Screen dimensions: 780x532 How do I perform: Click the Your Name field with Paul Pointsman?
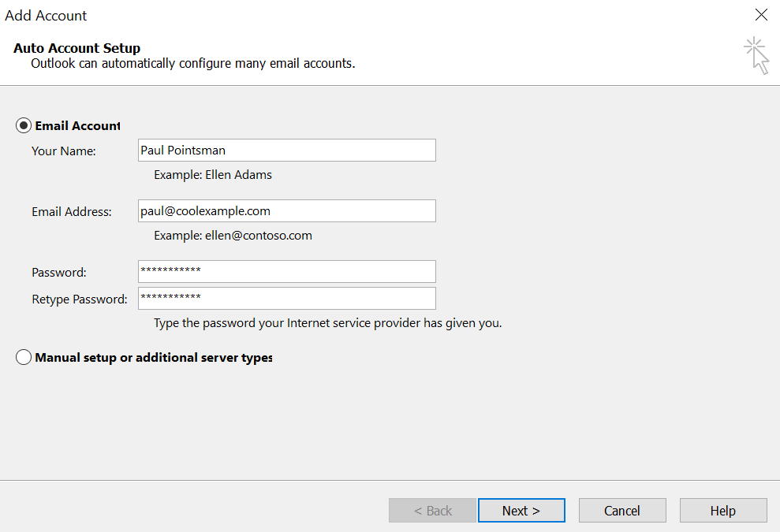pos(286,151)
